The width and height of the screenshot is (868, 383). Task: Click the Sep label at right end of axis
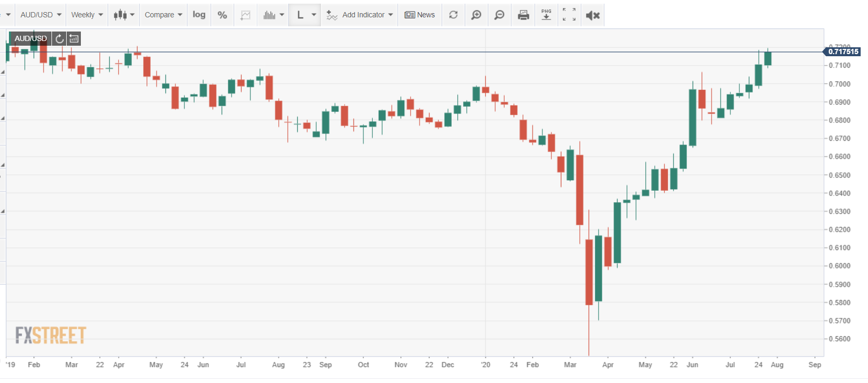[x=815, y=365]
